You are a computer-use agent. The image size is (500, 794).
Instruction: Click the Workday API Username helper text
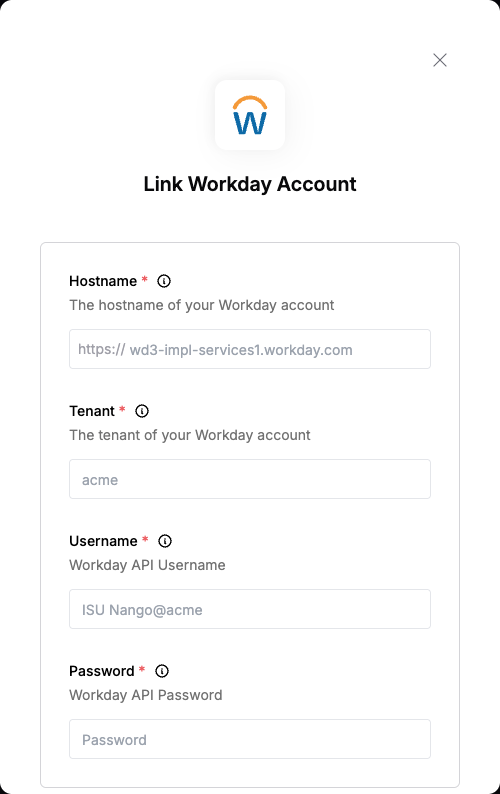coord(147,565)
